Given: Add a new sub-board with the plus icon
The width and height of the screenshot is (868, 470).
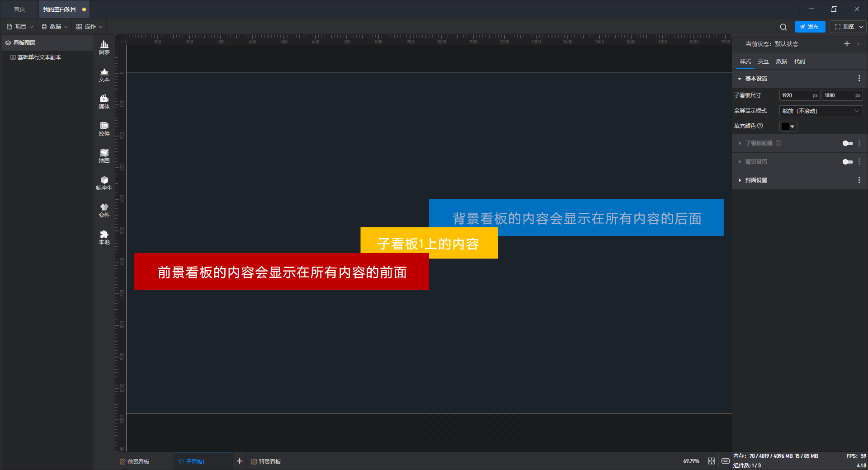Looking at the screenshot, I should tap(240, 461).
